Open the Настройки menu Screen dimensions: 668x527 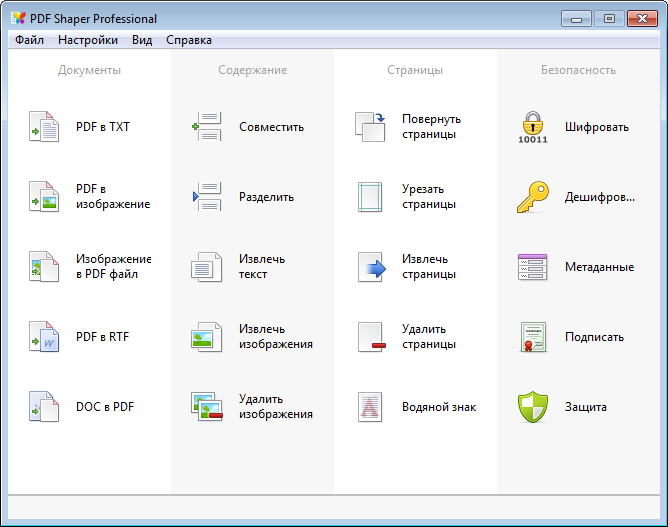[x=88, y=40]
